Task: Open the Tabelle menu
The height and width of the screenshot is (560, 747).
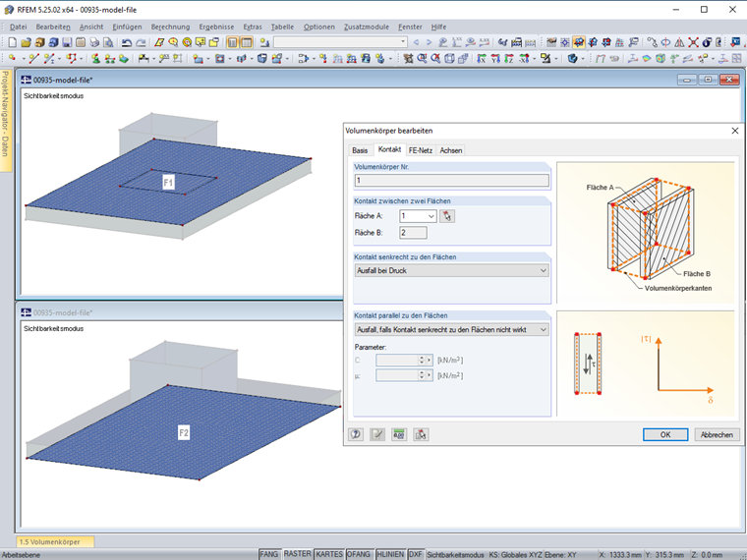Action: (282, 27)
